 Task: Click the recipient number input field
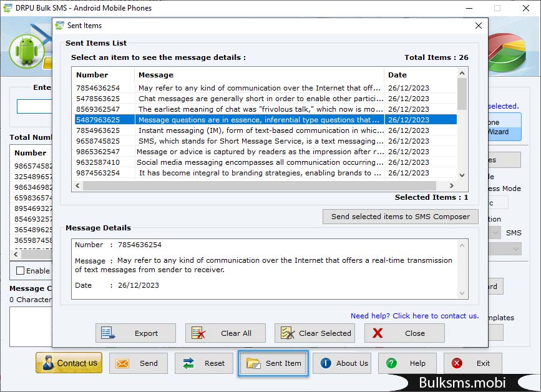(34, 106)
